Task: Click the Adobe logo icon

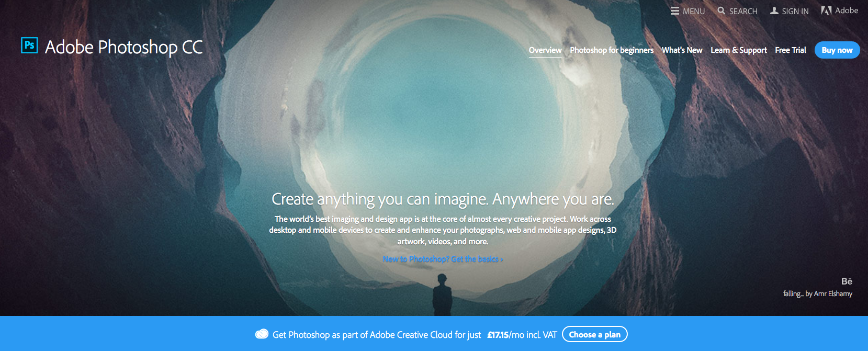Action: (x=826, y=10)
